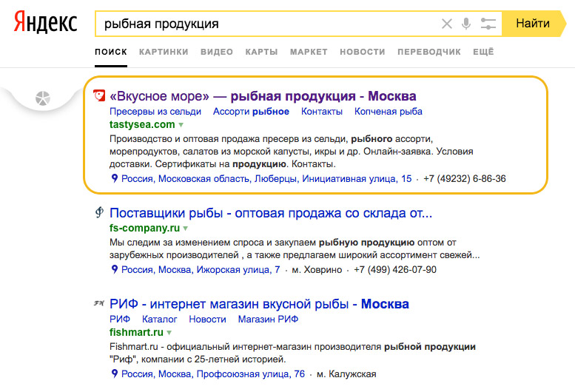Viewport: 575px width, 392px height.
Task: Click fs-company.ru green URL
Action: coord(144,228)
